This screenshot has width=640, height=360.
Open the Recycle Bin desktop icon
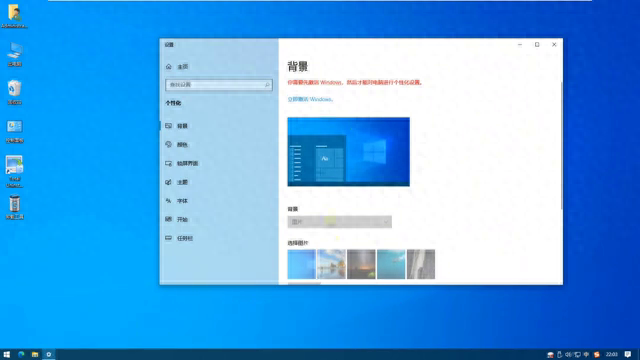tap(14, 92)
